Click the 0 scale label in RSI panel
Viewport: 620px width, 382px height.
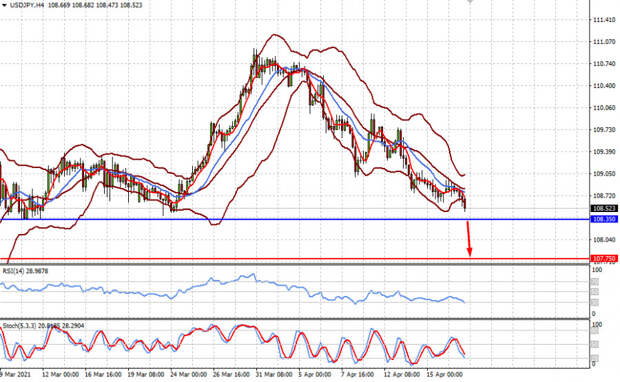click(594, 314)
